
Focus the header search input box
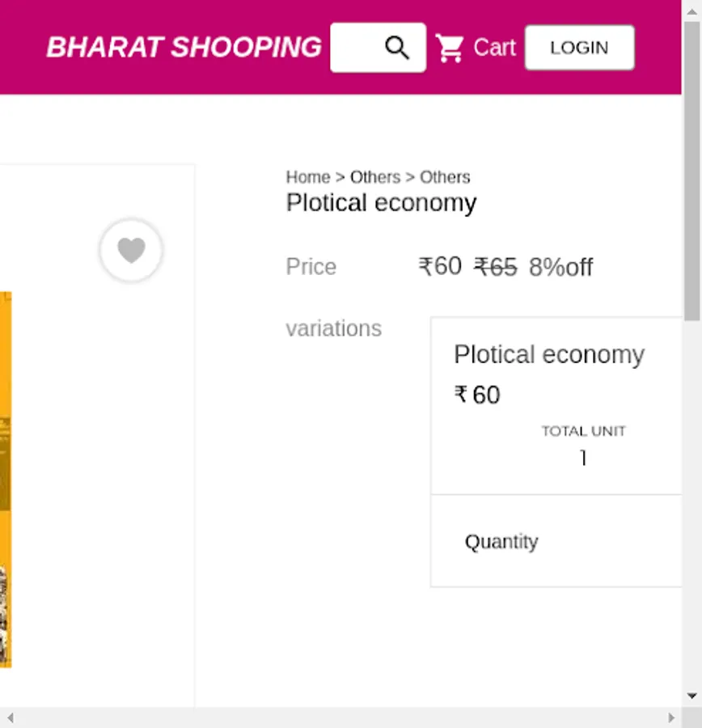[x=356, y=49]
